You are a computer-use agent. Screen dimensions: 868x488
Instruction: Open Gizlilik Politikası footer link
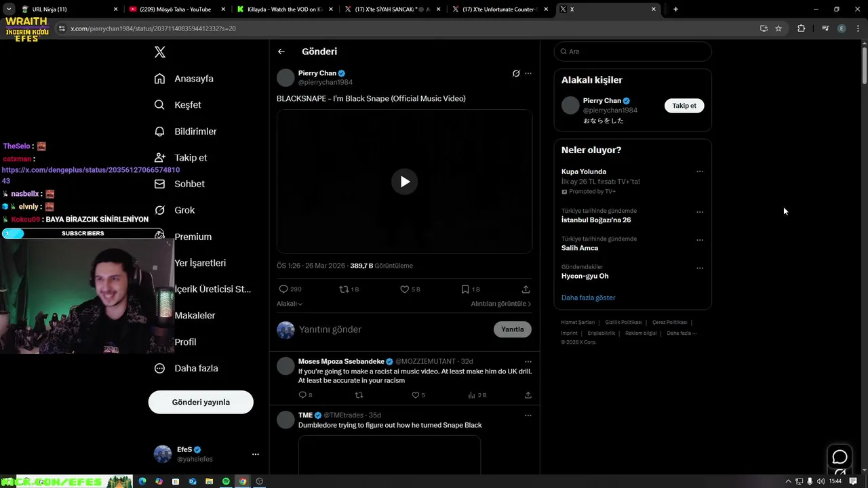pyautogui.click(x=623, y=323)
